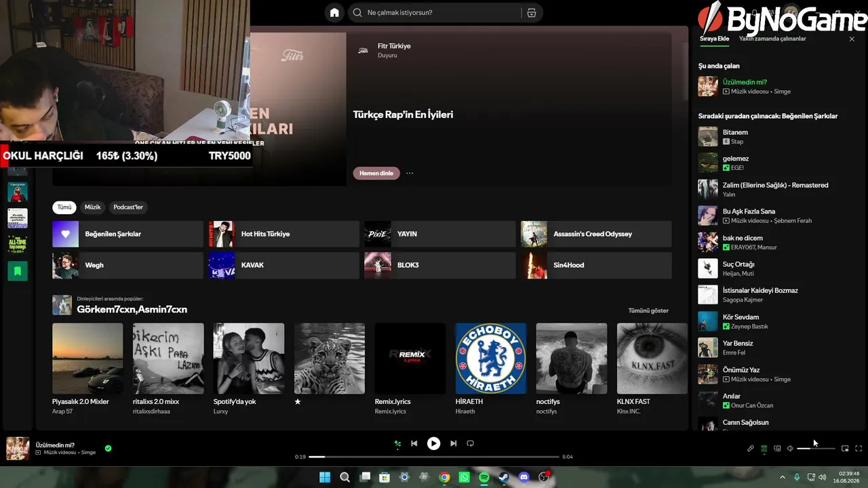868x488 pixels.
Task: Open Microsoft Store from the taskbar
Action: [x=384, y=477]
